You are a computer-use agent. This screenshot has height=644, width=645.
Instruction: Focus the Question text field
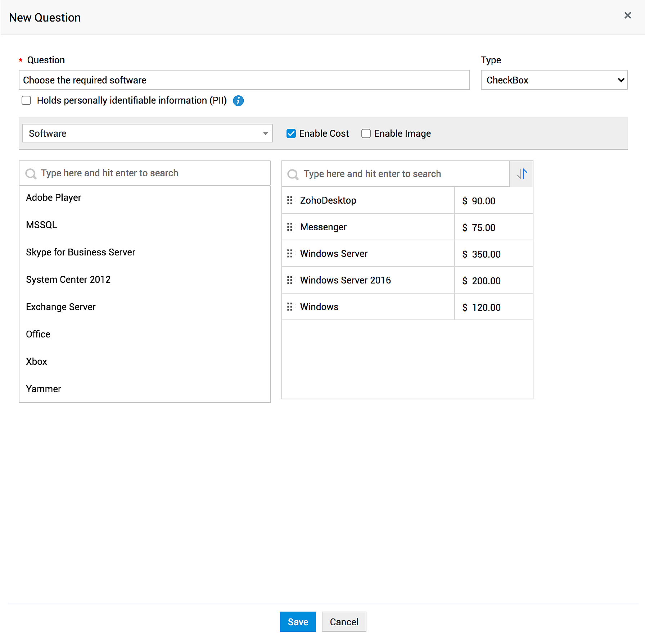coord(244,80)
